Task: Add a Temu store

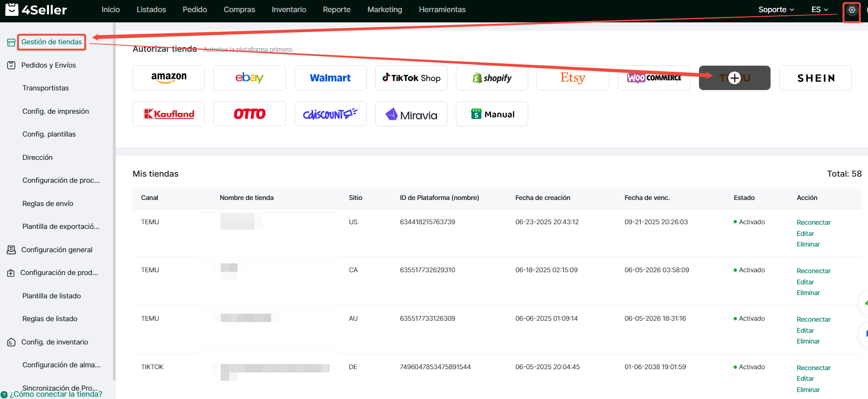Action: click(x=735, y=78)
